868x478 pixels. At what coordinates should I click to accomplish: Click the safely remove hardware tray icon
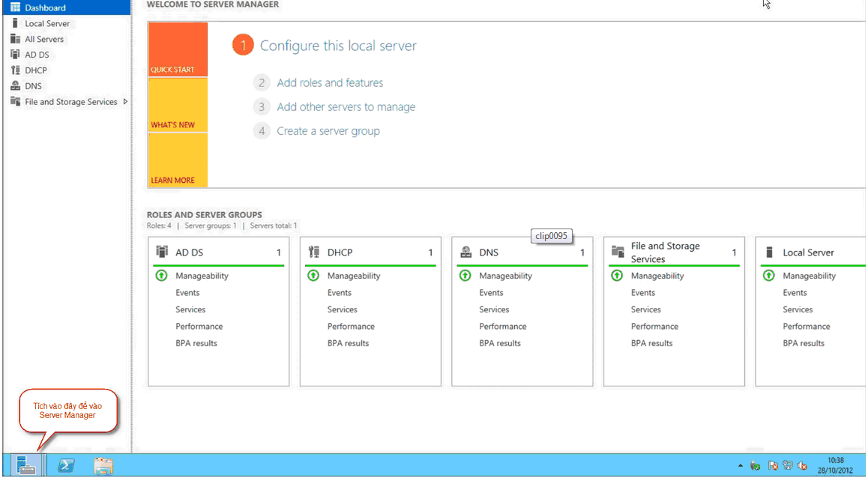(x=755, y=466)
